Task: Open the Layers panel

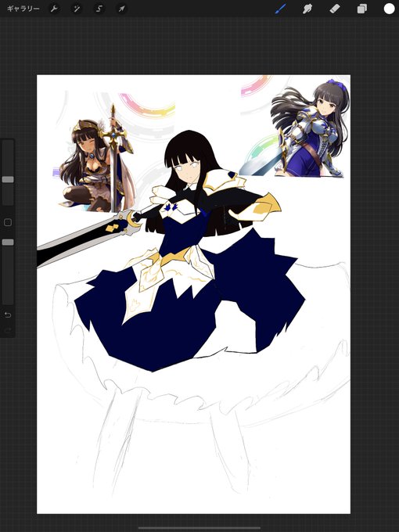Action: tap(362, 9)
